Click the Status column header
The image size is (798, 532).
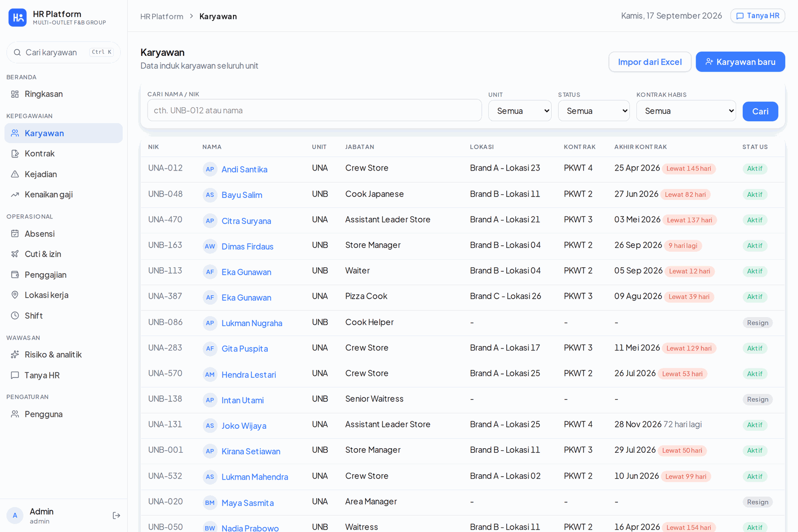(755, 147)
